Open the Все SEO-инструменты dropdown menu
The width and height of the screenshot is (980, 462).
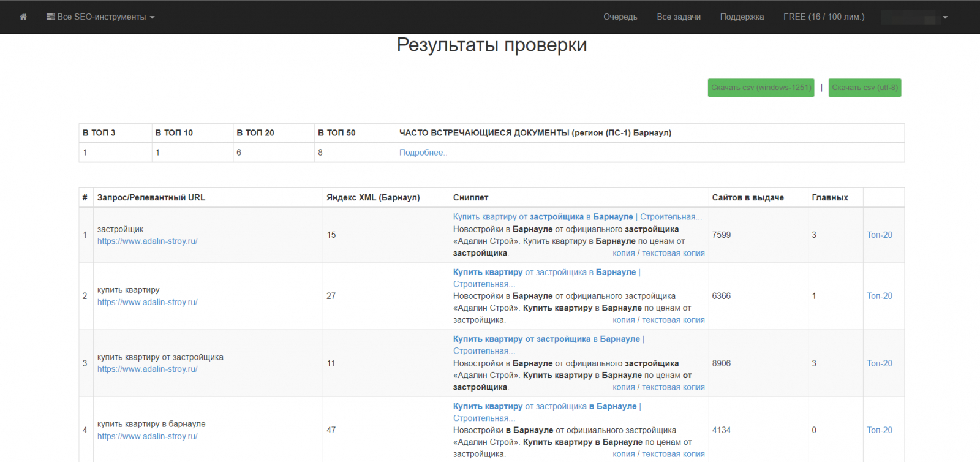click(x=100, y=17)
